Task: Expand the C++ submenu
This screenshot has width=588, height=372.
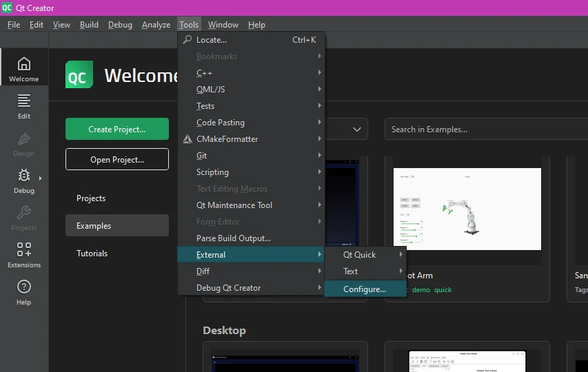Action: [251, 72]
